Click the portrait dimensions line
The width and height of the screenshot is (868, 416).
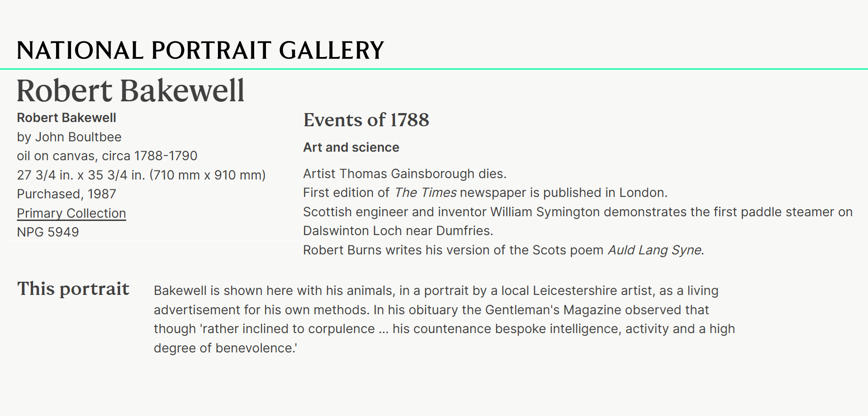coord(141,175)
